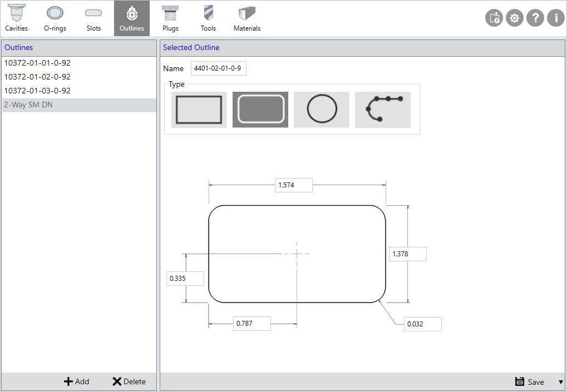Open the Slots section

93,18
